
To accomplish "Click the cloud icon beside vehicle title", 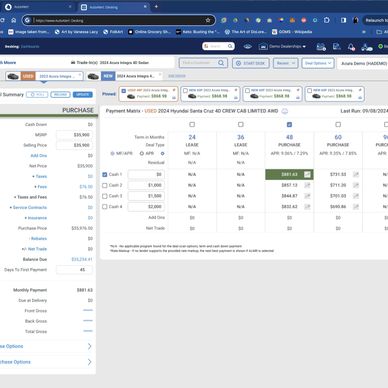I will pos(285,111).
